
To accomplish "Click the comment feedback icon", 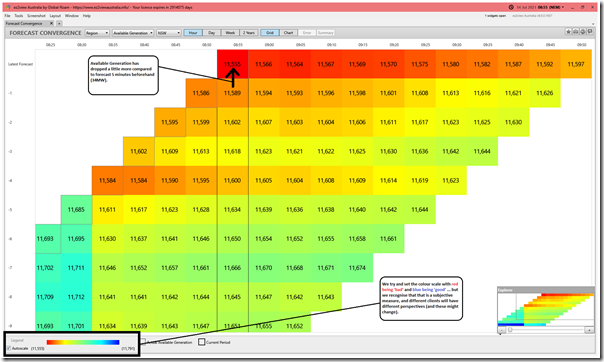I will coord(590,32).
